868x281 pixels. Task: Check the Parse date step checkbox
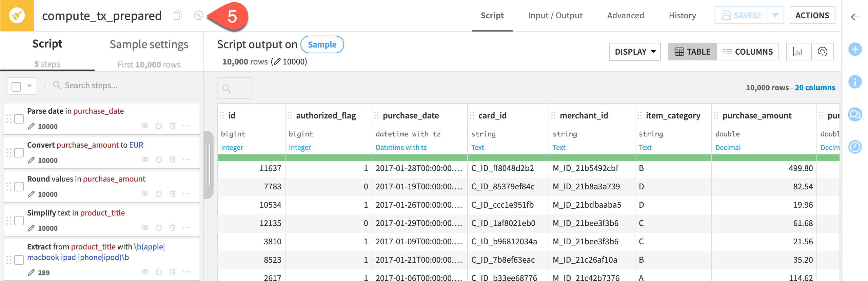19,119
